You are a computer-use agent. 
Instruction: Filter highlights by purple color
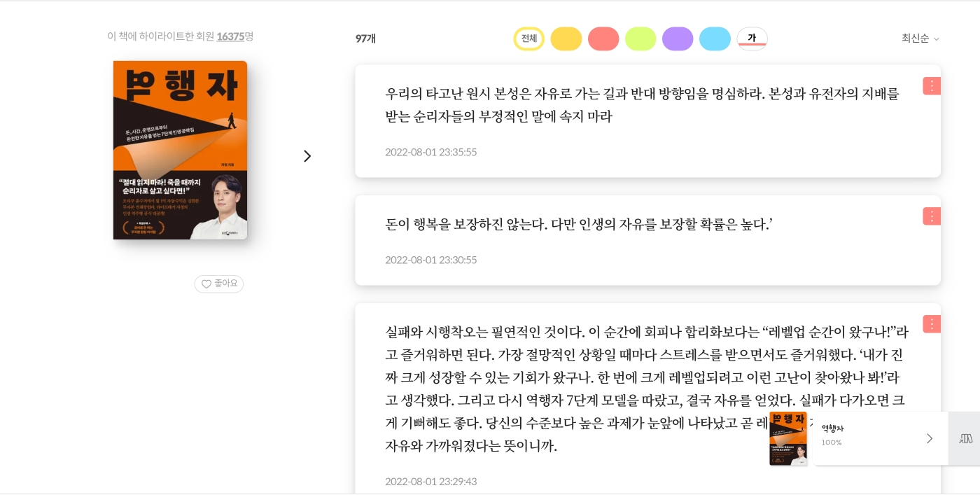678,39
